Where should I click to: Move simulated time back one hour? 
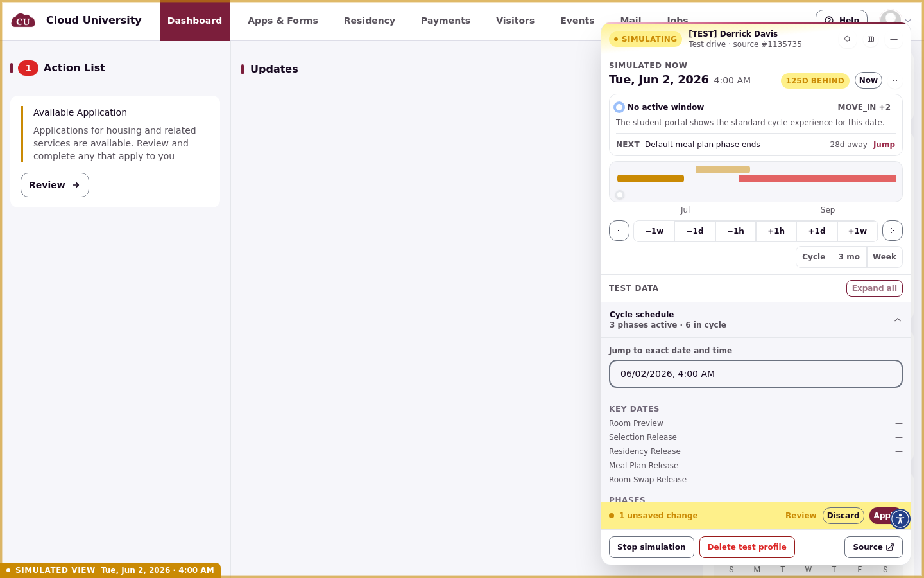click(x=735, y=231)
